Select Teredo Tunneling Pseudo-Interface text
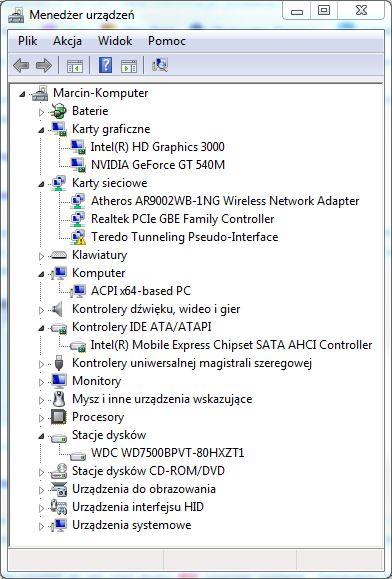Screen dimensions: 392x579 coord(185,237)
